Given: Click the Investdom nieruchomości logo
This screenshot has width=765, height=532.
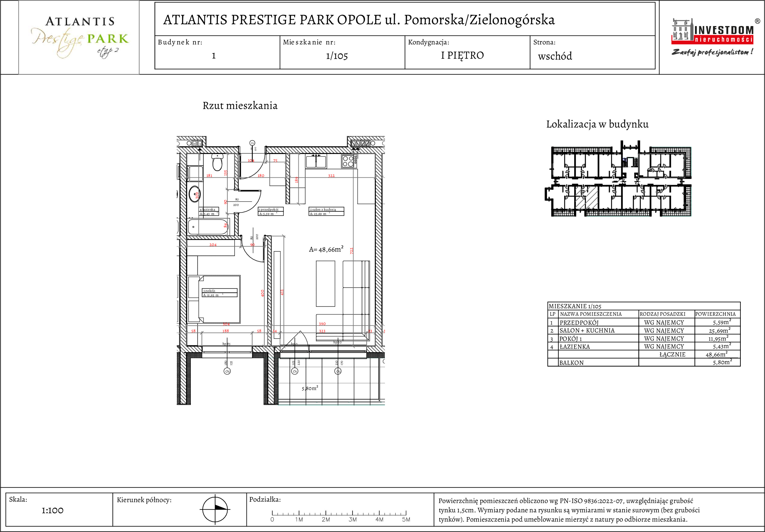Looking at the screenshot, I should pos(712,31).
